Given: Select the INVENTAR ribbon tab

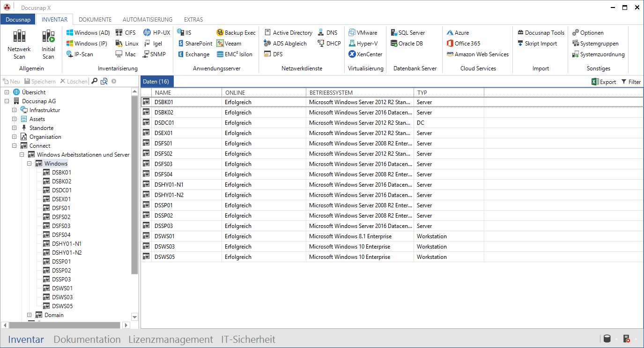Looking at the screenshot, I should [55, 19].
